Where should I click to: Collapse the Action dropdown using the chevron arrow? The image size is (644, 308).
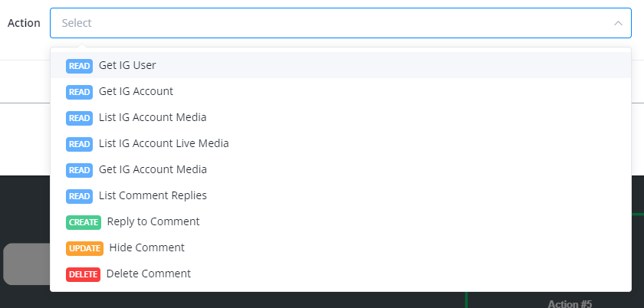click(618, 24)
